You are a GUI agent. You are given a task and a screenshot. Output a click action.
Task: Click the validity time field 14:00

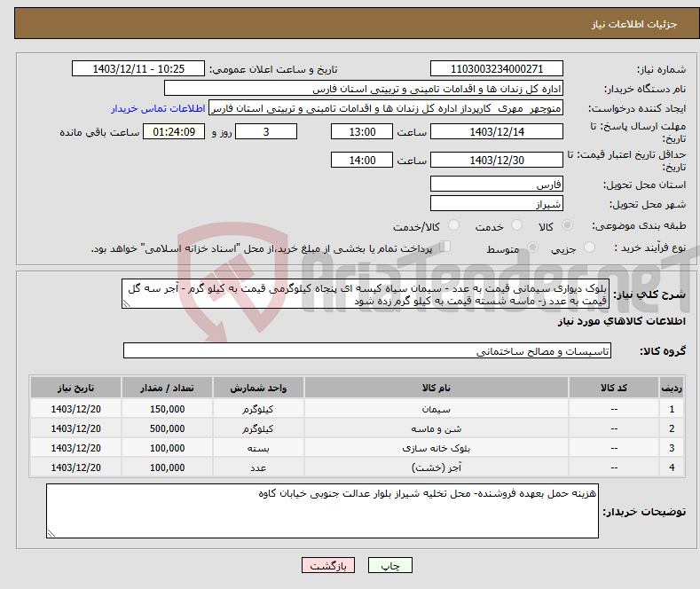click(362, 160)
